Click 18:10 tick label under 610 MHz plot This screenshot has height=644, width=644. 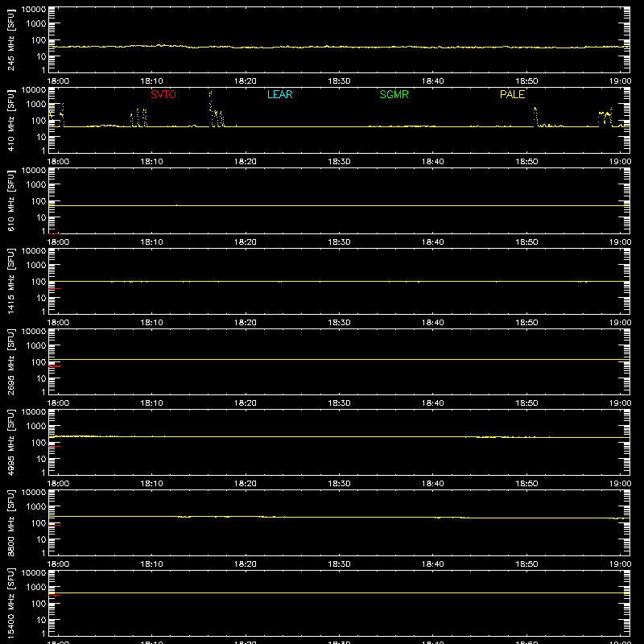151,242
